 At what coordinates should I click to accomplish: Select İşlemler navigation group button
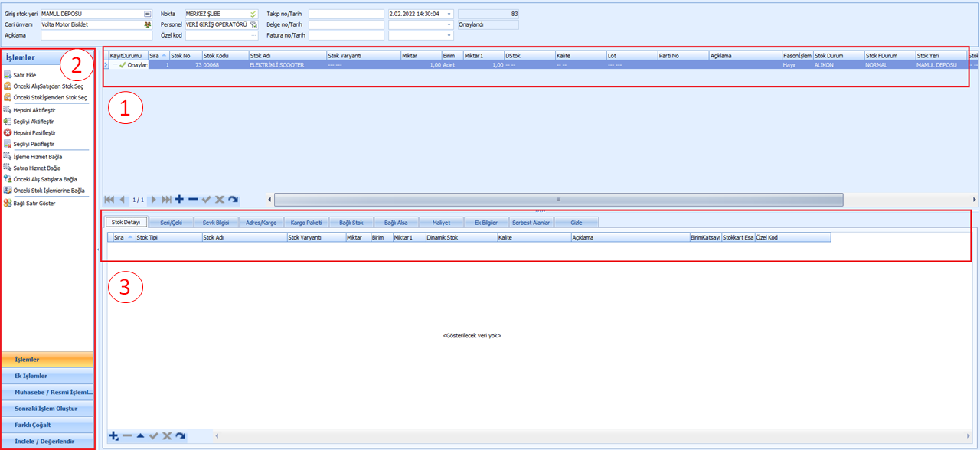(48, 360)
